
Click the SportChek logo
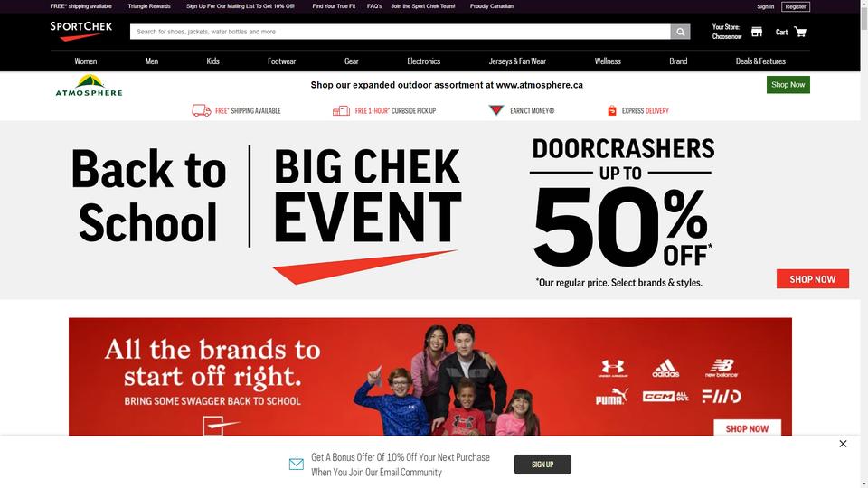80,31
